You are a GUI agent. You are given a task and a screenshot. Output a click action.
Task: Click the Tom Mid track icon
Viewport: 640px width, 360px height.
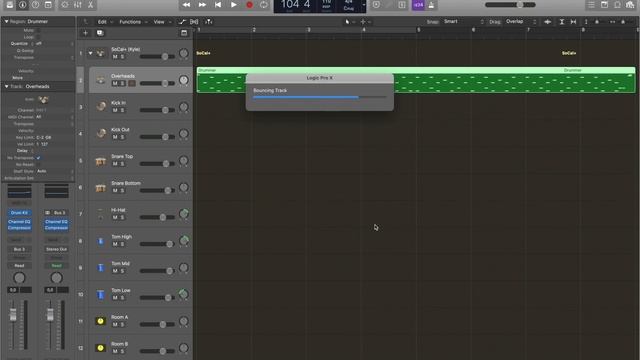pyautogui.click(x=100, y=268)
